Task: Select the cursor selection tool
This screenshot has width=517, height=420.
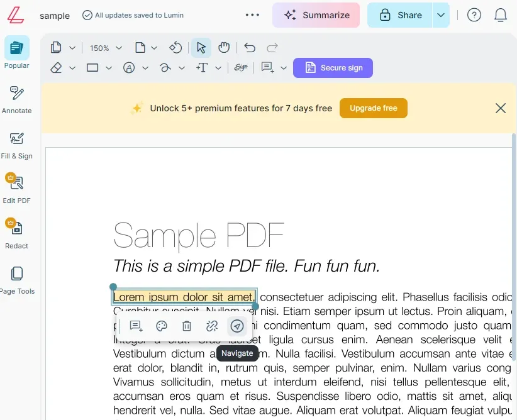Action: click(201, 47)
